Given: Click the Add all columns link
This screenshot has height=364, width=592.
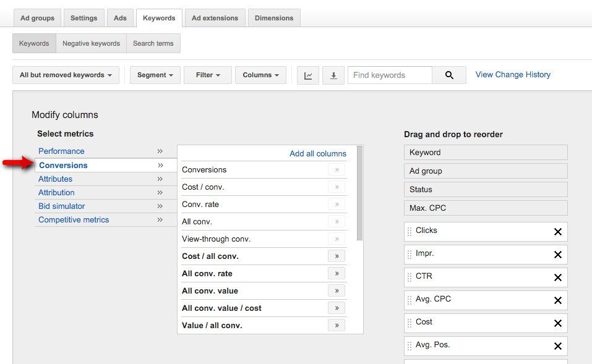Looking at the screenshot, I should (x=317, y=153).
